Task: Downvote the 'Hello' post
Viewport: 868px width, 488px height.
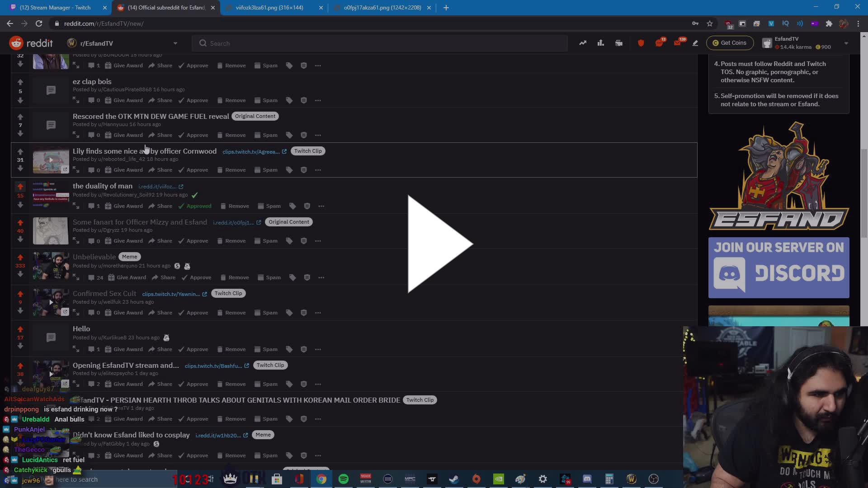Action: coord(20,346)
